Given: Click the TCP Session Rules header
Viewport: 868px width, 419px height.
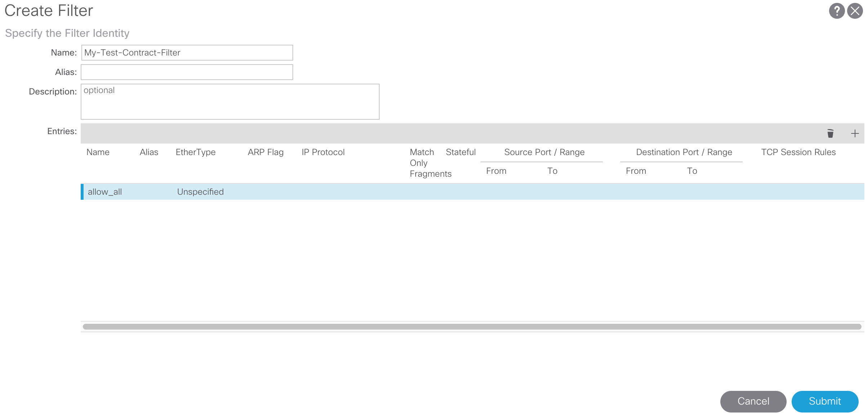Looking at the screenshot, I should [x=798, y=152].
